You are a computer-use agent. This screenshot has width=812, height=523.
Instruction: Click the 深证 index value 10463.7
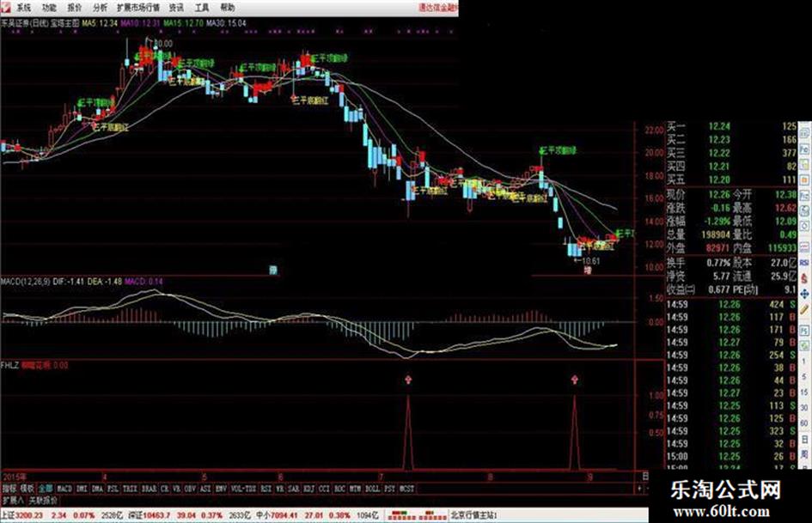[157, 515]
